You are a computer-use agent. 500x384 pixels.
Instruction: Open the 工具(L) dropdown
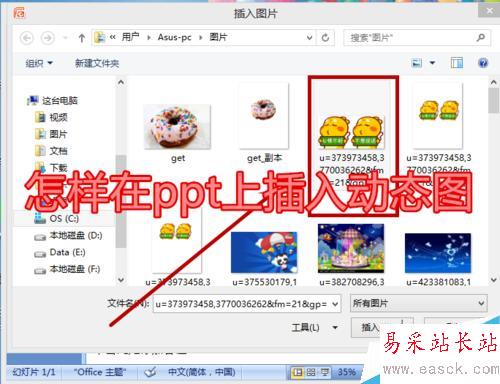(x=314, y=327)
